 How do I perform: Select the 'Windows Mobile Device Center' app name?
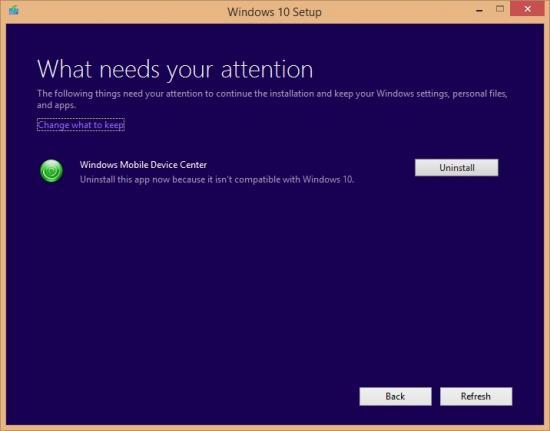(x=143, y=165)
